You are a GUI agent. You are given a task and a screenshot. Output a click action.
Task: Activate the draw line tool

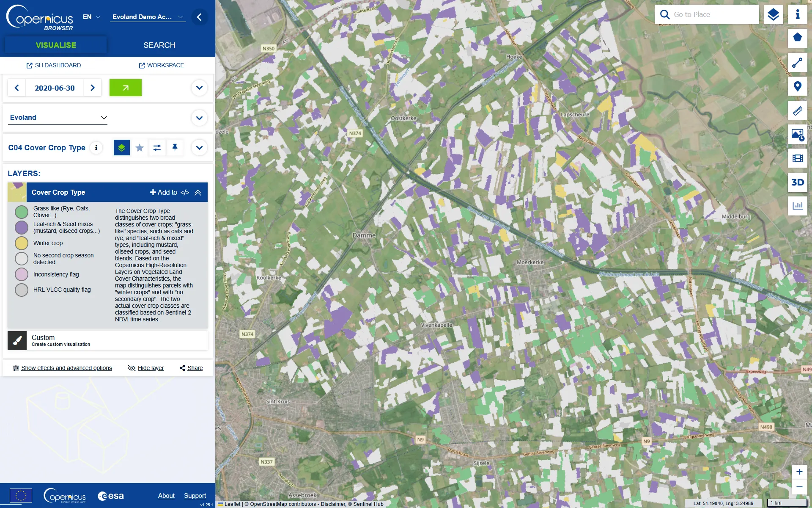point(797,63)
